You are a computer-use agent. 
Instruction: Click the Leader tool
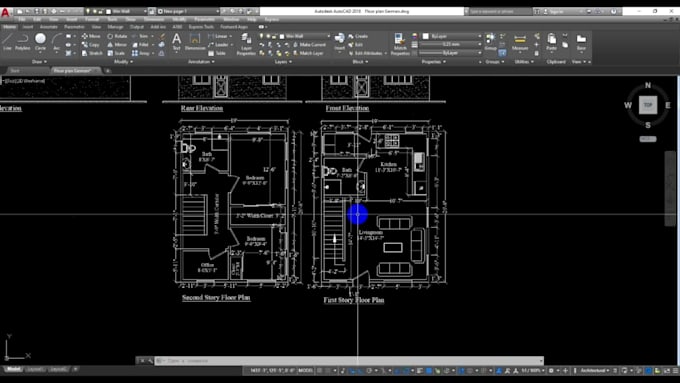219,45
